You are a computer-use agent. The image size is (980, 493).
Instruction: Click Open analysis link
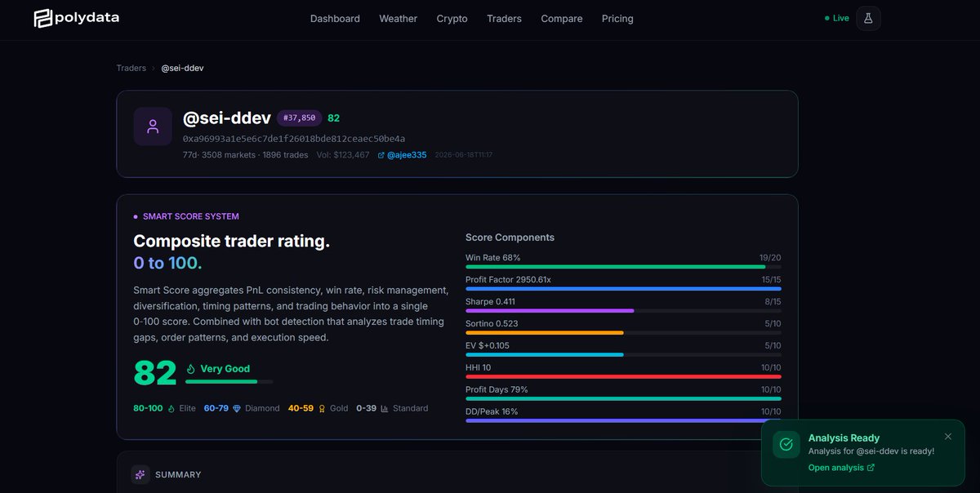tap(835, 468)
